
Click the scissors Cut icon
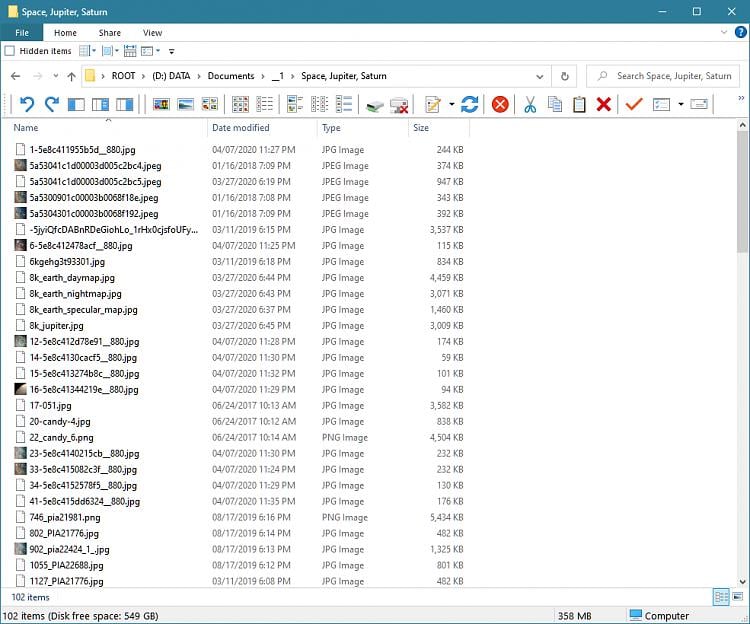pyautogui.click(x=530, y=104)
